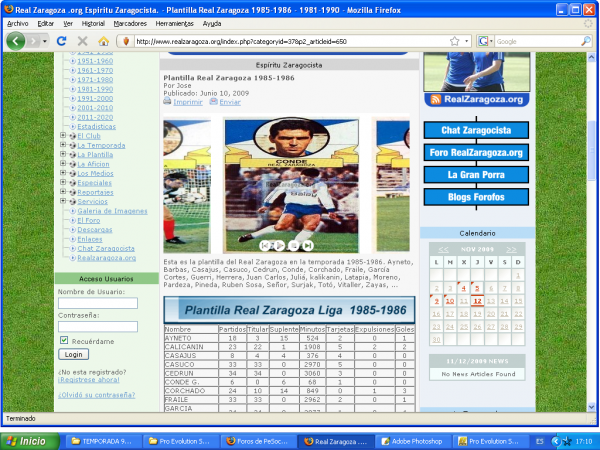Open the Inicio start button
This screenshot has height=450, width=600.
point(30,441)
